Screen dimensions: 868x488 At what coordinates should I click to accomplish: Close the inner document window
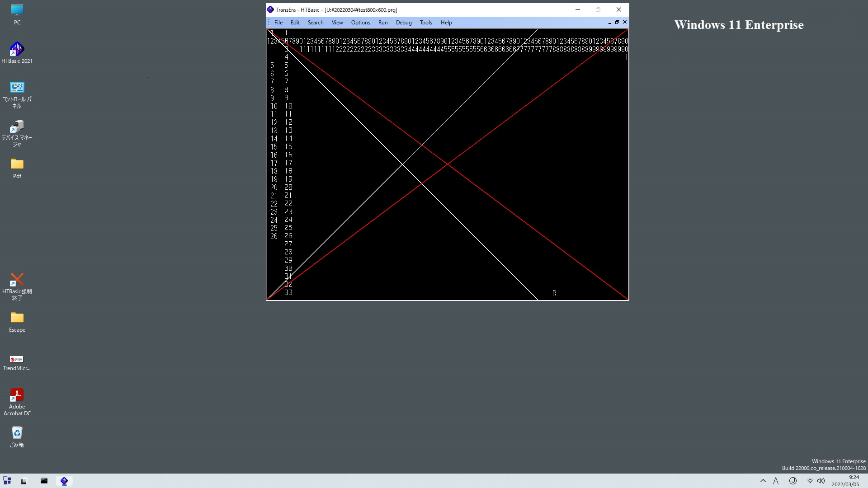coord(625,22)
